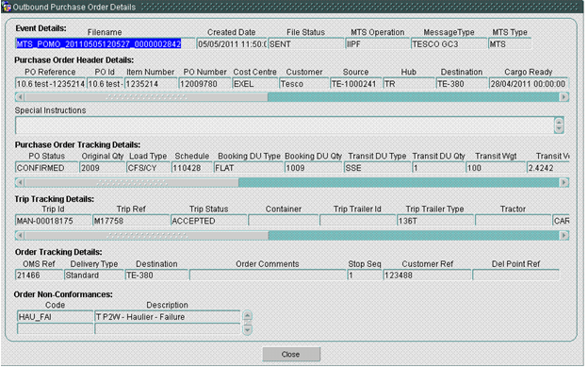This screenshot has width=588, height=368.
Task: Click the Trip Tracking scrollbar thumb
Action: 147,236
